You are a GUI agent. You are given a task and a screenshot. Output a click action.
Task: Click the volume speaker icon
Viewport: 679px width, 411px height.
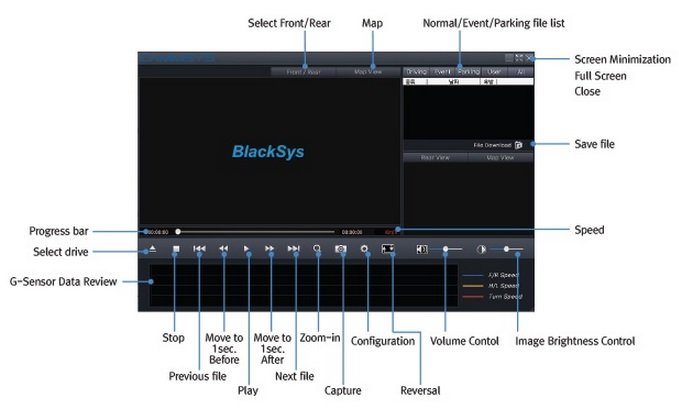pyautogui.click(x=422, y=249)
